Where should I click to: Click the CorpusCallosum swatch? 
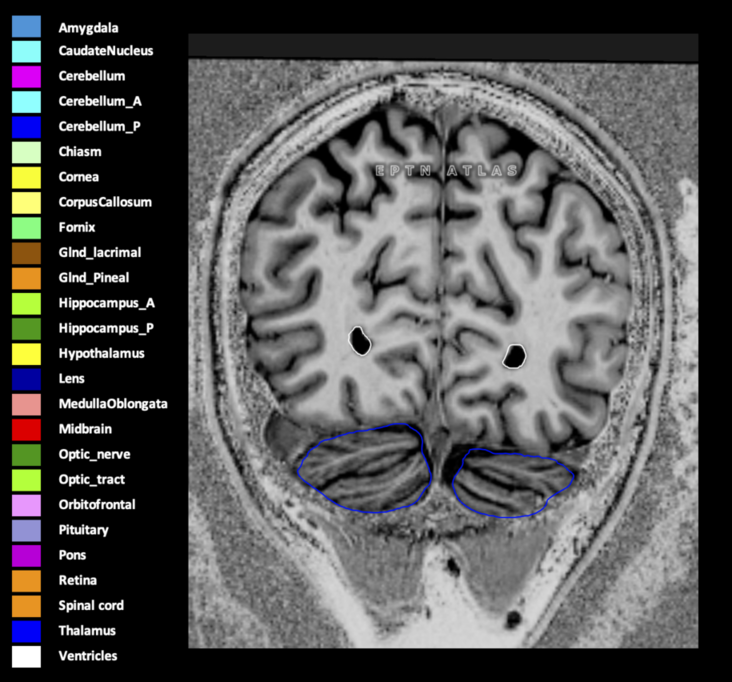[26, 203]
